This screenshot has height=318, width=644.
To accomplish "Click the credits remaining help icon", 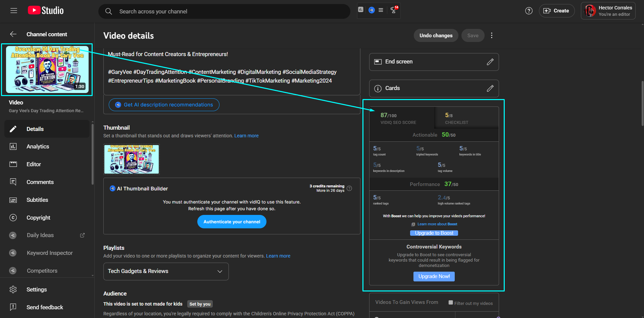I will point(349,188).
